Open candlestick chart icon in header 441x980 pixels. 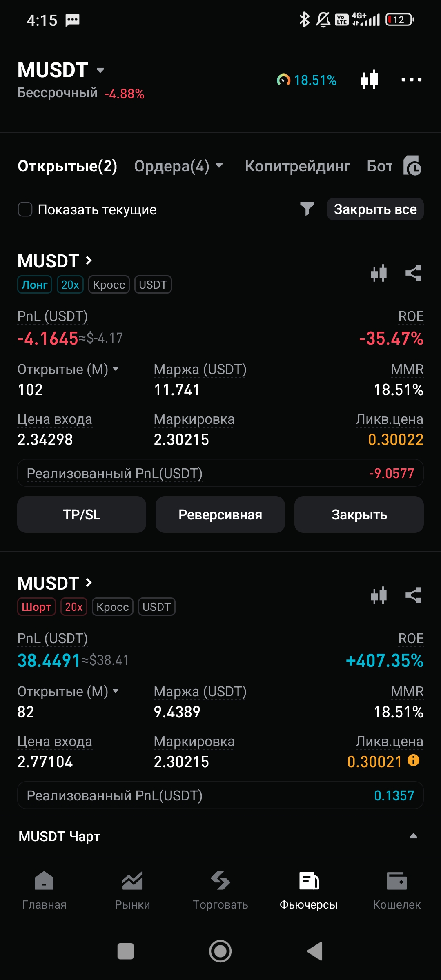369,80
